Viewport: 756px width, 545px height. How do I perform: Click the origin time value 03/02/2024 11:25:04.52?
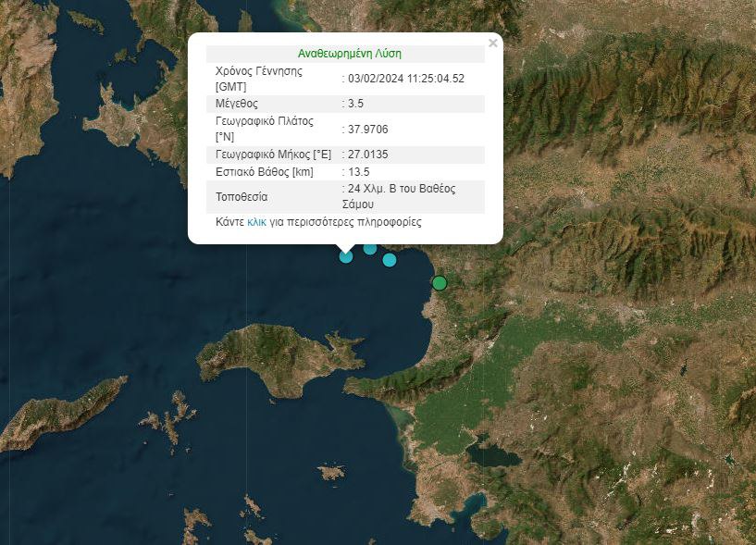[405, 79]
